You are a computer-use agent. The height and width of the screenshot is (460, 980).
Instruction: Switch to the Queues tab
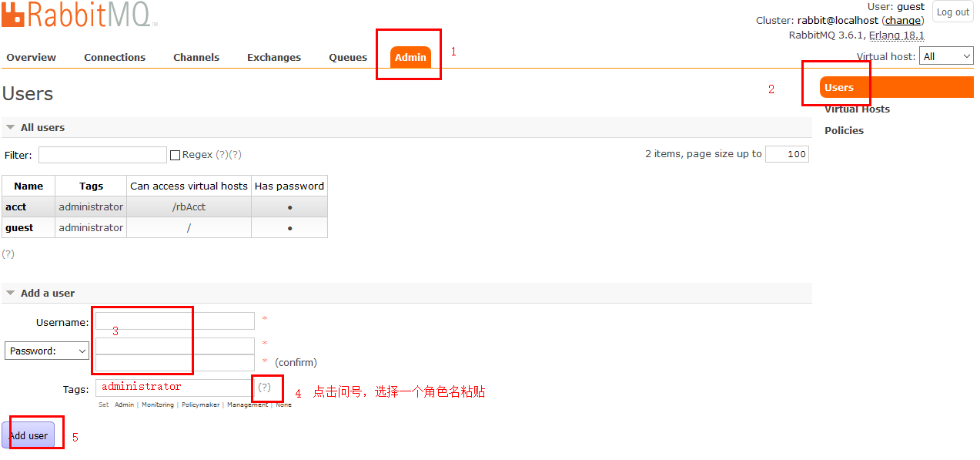pos(348,57)
